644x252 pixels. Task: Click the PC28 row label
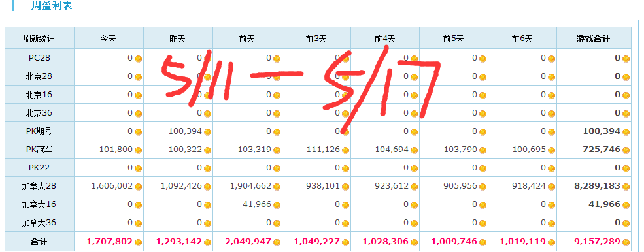pos(39,58)
